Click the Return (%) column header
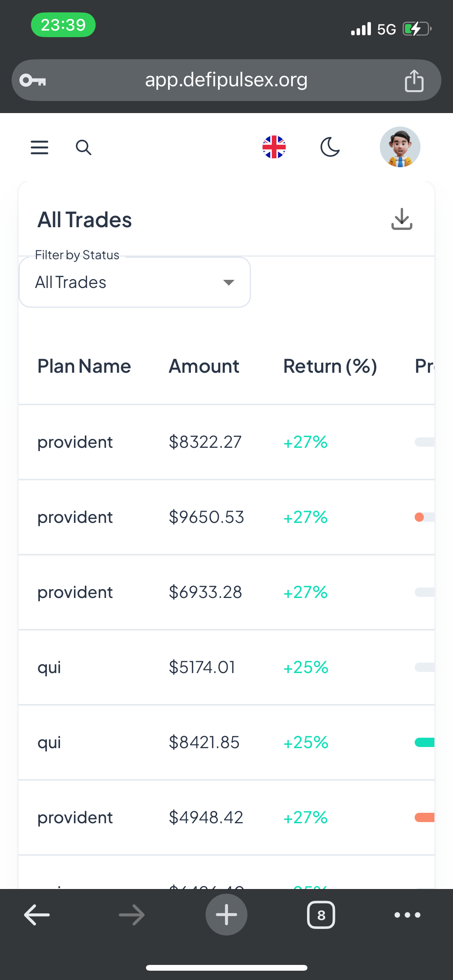Image resolution: width=453 pixels, height=980 pixels. 330,366
